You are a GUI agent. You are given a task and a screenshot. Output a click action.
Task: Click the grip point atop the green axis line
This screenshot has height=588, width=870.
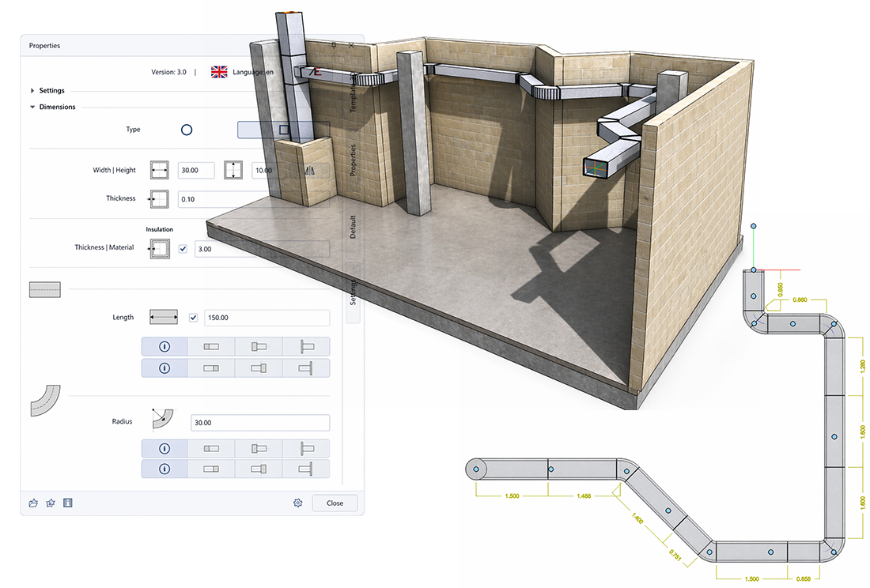click(754, 226)
